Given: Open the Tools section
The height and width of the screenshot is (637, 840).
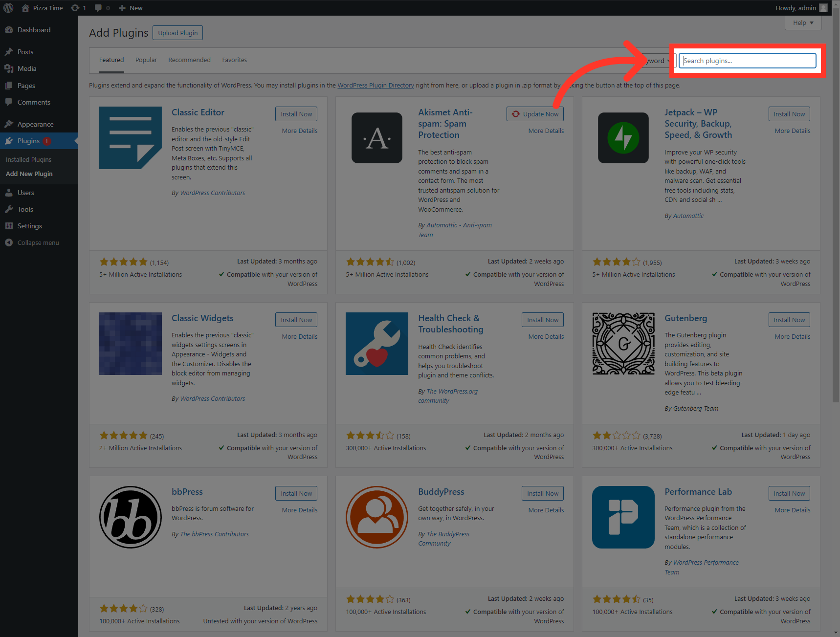Looking at the screenshot, I should [24, 209].
